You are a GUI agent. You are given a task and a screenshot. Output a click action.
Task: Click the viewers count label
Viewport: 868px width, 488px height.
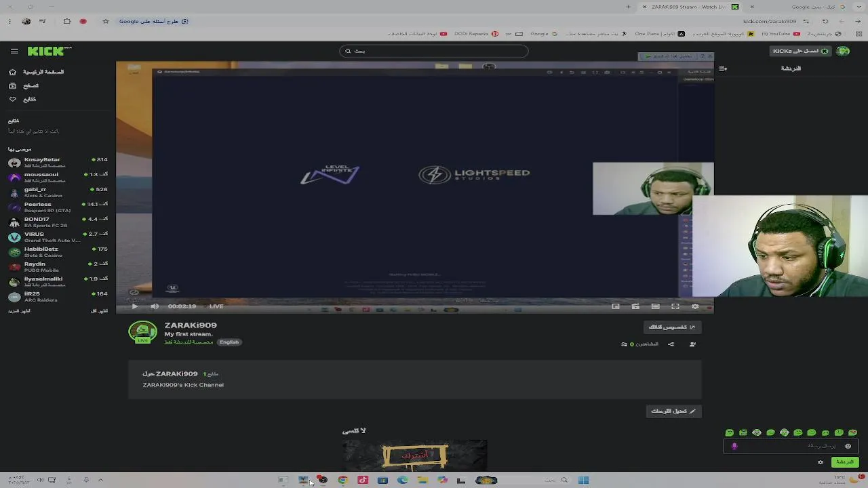639,344
